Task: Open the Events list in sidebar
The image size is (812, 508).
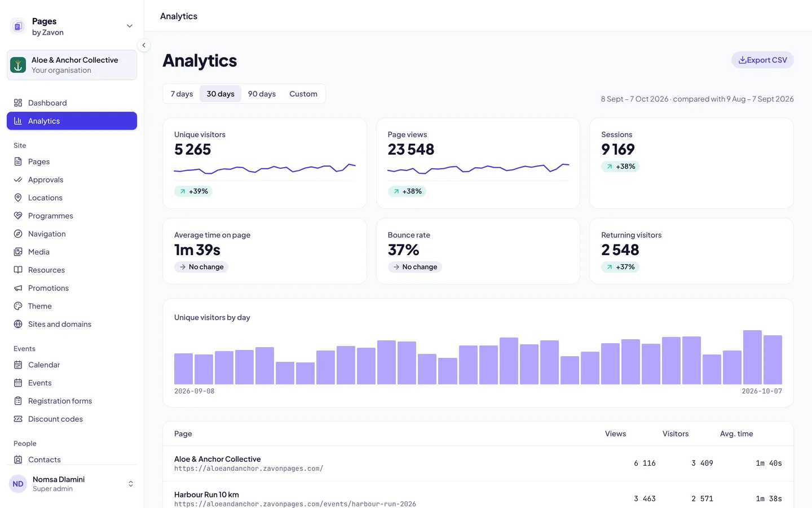Action: (72, 383)
